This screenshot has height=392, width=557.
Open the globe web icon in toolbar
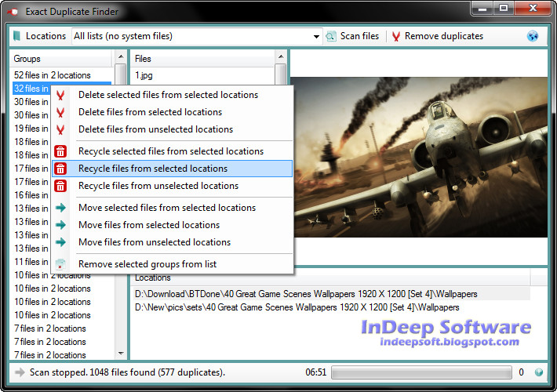coord(533,36)
